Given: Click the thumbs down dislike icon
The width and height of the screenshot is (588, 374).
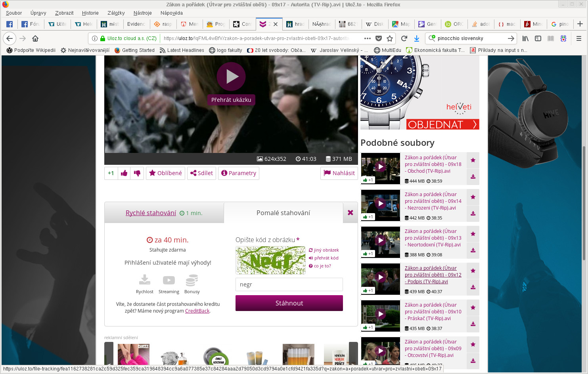Looking at the screenshot, I should pyautogui.click(x=137, y=173).
